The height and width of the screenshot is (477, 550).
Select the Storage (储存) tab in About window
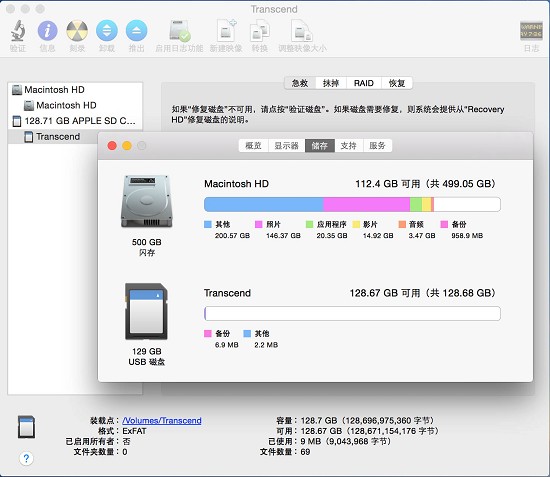click(x=320, y=146)
